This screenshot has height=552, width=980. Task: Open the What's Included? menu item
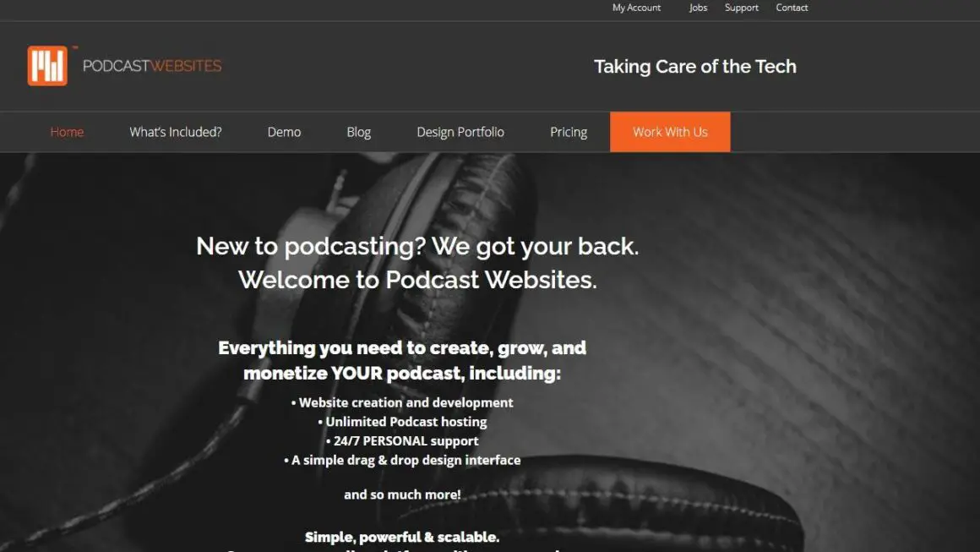pyautogui.click(x=176, y=132)
